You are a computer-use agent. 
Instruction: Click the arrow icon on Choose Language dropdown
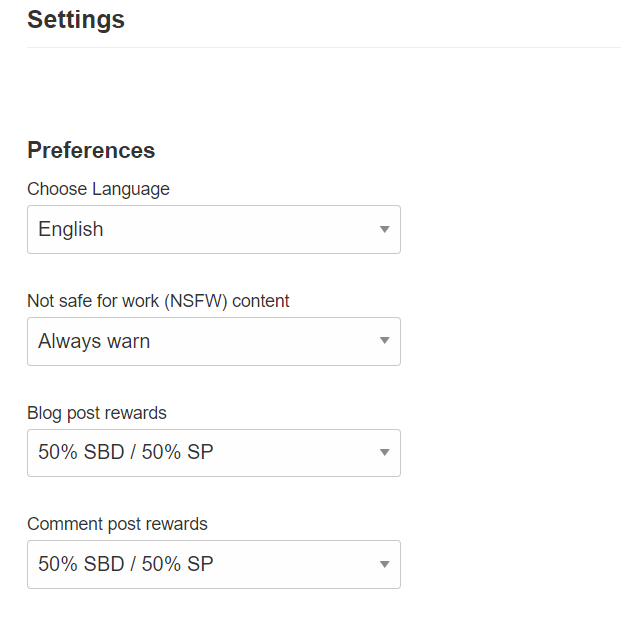[384, 230]
